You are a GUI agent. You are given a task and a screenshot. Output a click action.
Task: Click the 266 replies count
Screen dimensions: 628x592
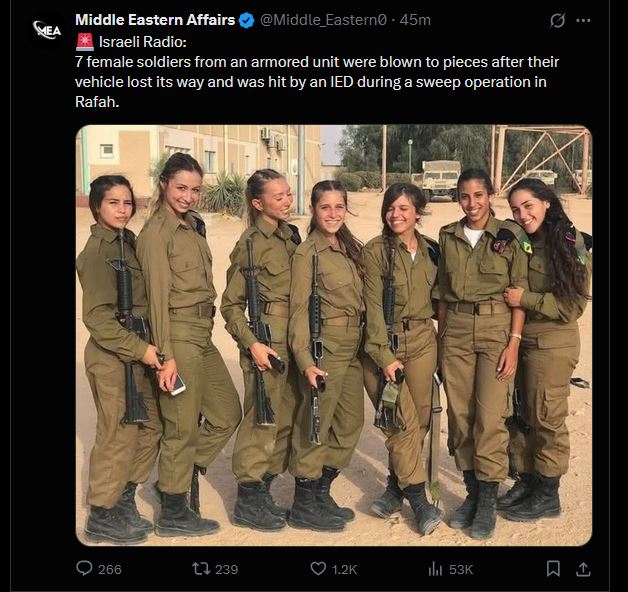tap(110, 569)
